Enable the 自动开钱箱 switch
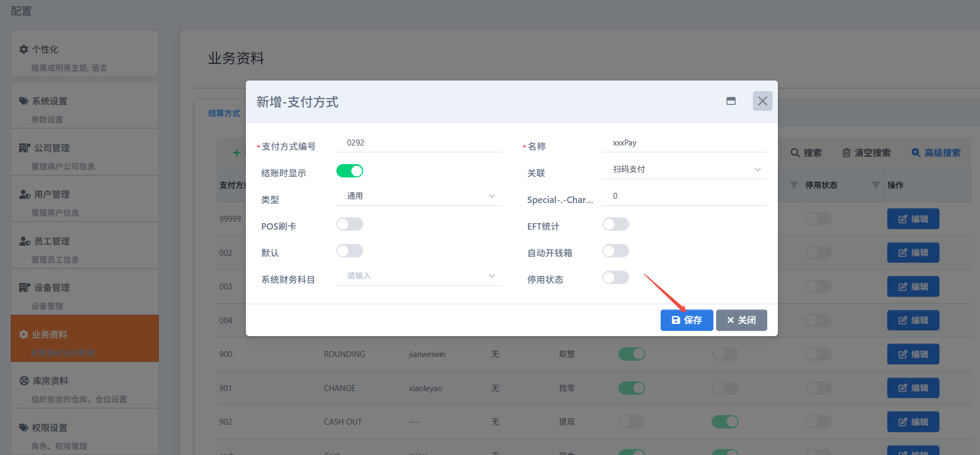The image size is (980, 455). (x=615, y=251)
